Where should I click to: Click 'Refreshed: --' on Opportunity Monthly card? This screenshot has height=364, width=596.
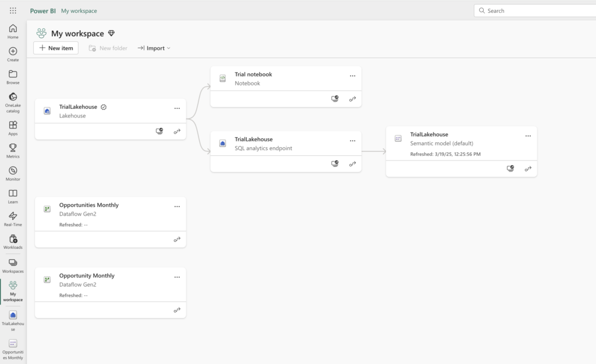point(73,295)
